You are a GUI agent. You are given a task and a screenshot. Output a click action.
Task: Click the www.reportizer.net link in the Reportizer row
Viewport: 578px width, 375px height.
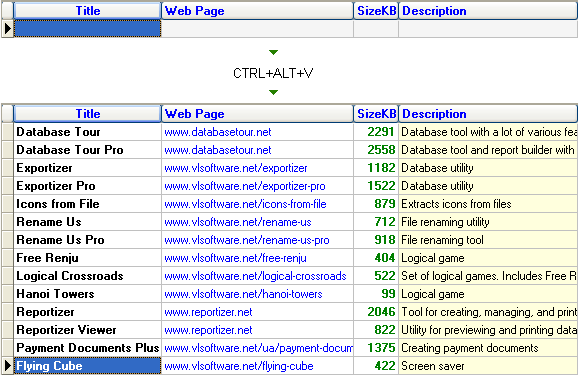click(x=208, y=312)
